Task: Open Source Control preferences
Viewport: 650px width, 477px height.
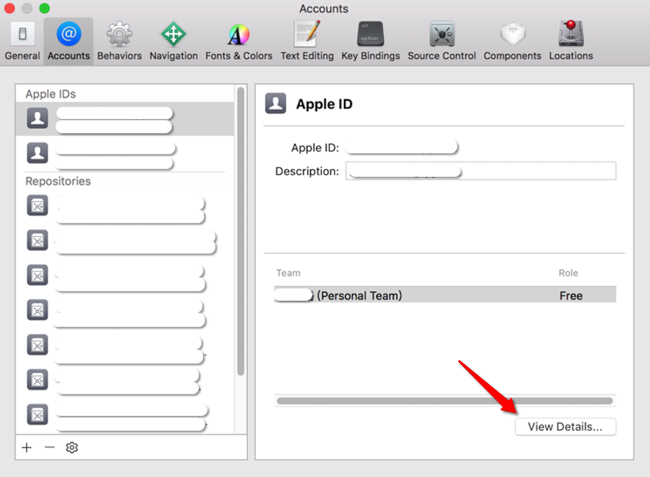Action: 442,41
